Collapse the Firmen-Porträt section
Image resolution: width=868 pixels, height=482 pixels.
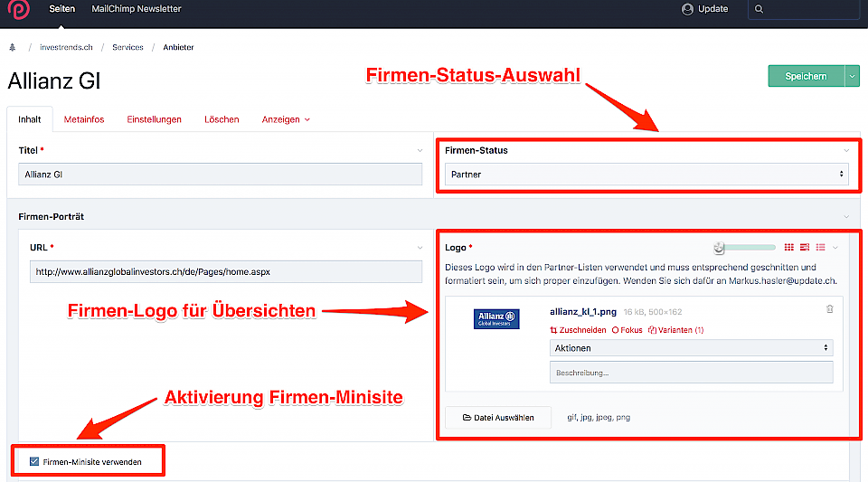pyautogui.click(x=846, y=217)
